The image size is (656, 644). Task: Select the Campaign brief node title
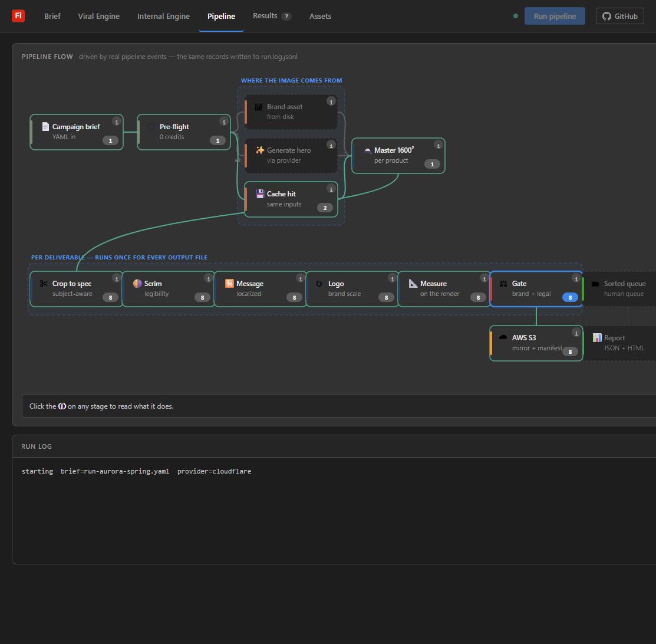[x=76, y=126]
